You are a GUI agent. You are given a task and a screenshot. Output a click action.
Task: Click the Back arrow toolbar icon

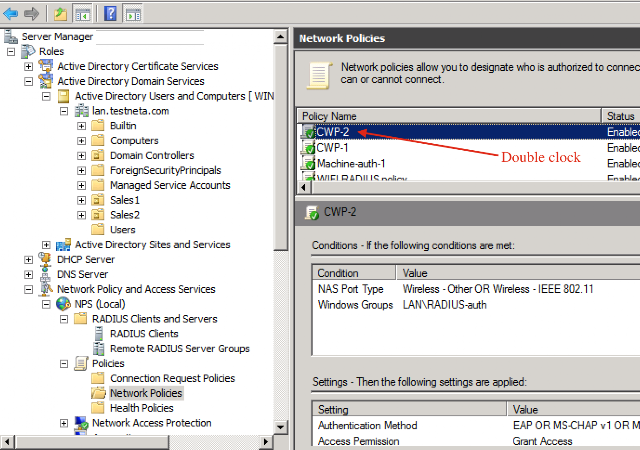11,14
